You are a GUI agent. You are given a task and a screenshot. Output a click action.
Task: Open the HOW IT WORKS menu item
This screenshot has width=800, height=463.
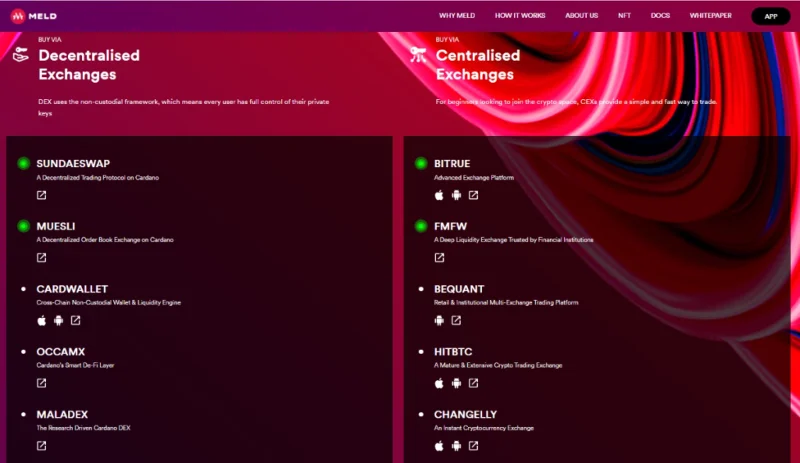pyautogui.click(x=520, y=16)
